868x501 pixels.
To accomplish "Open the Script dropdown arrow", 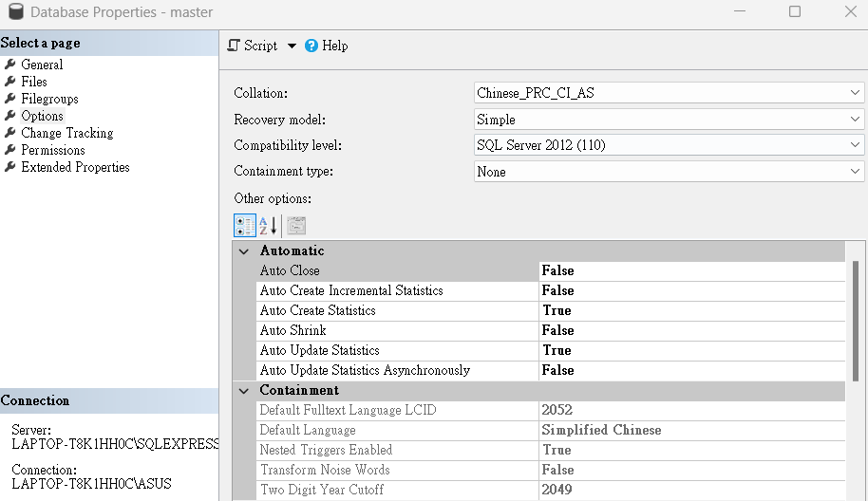I will pos(292,46).
